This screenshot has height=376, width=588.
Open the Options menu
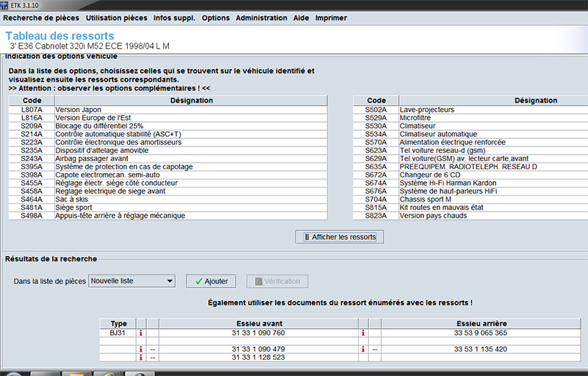215,18
